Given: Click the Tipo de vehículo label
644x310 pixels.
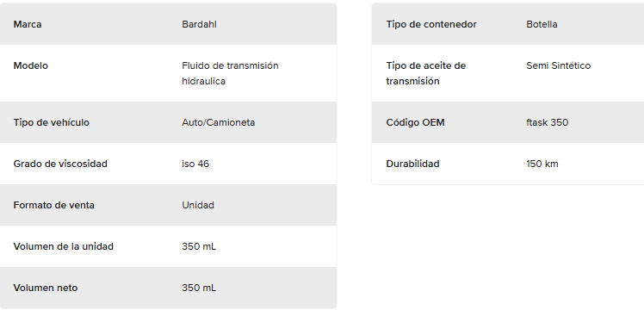Looking at the screenshot, I should pos(51,122).
